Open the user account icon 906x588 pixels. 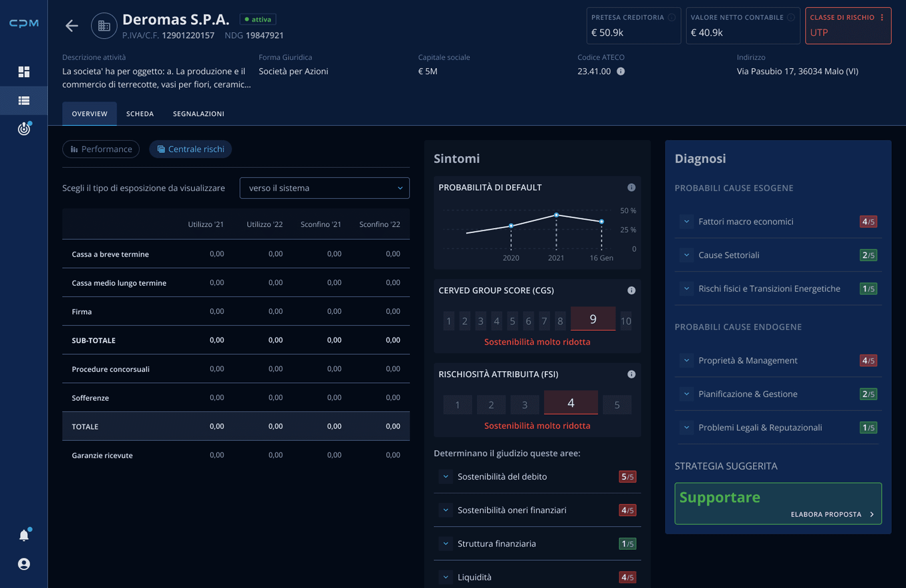(24, 564)
